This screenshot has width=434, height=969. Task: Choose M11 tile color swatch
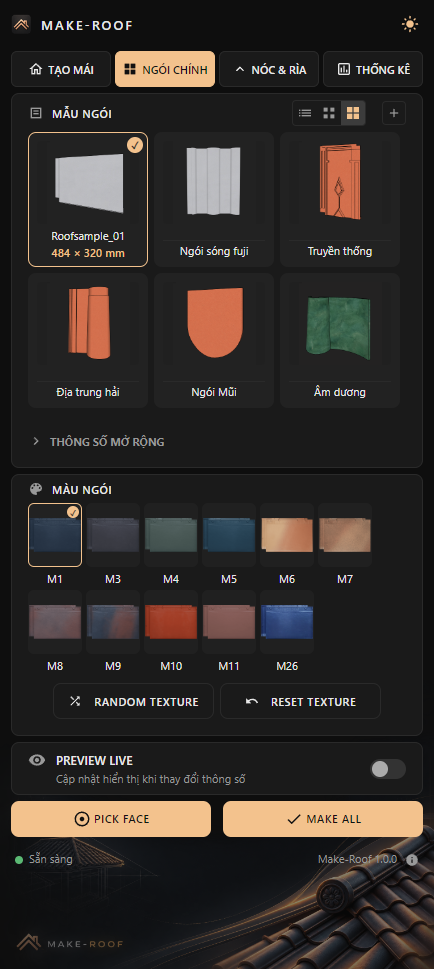coord(229,622)
